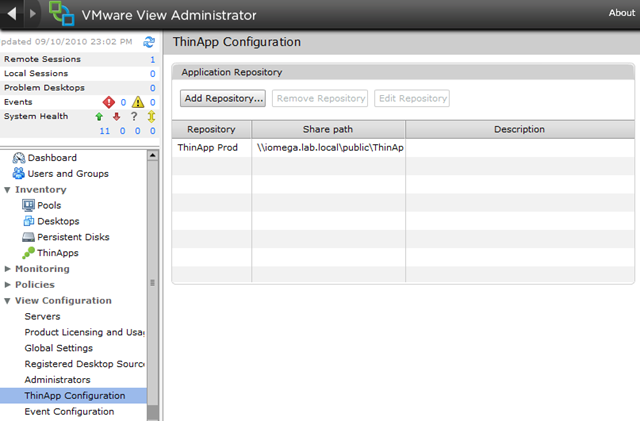
Task: Click Edit Repository button
Action: tap(412, 98)
